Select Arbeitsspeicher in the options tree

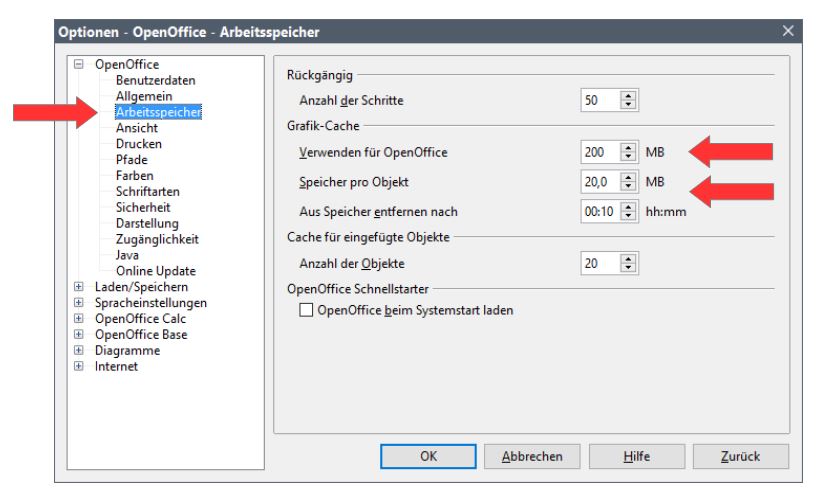pos(159,112)
